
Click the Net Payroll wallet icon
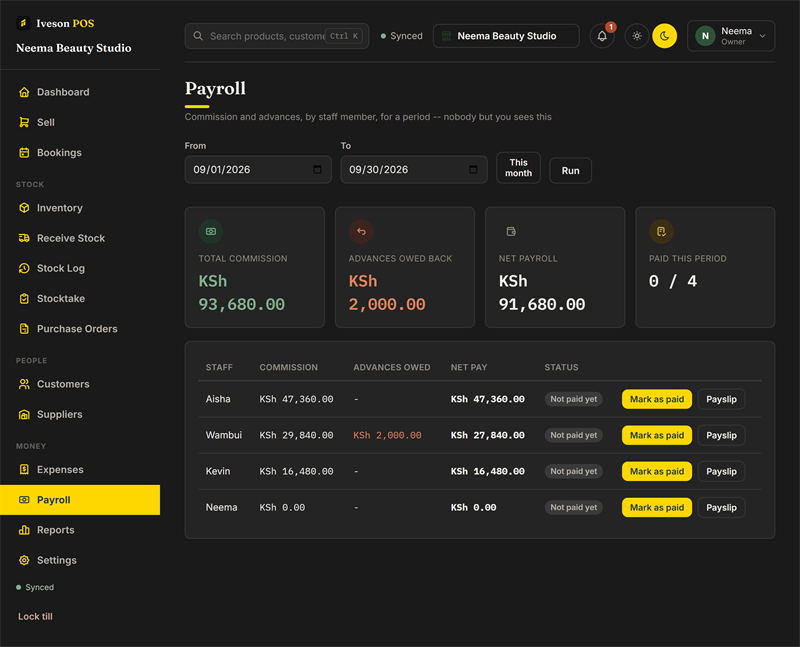[511, 231]
